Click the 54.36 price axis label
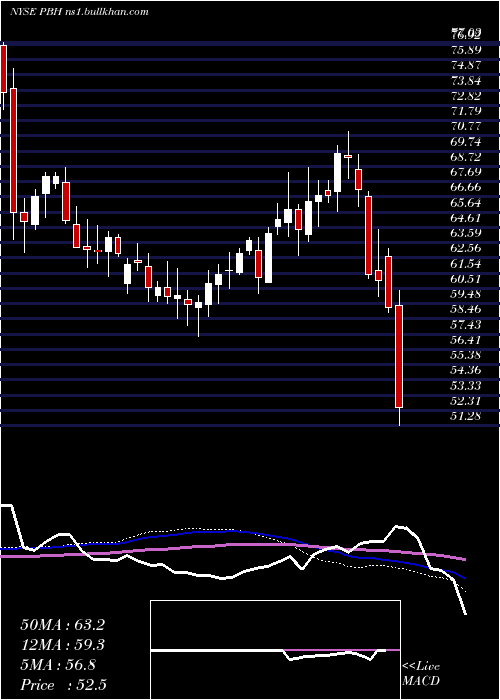Screen dimensions: 500x700 point(466,371)
